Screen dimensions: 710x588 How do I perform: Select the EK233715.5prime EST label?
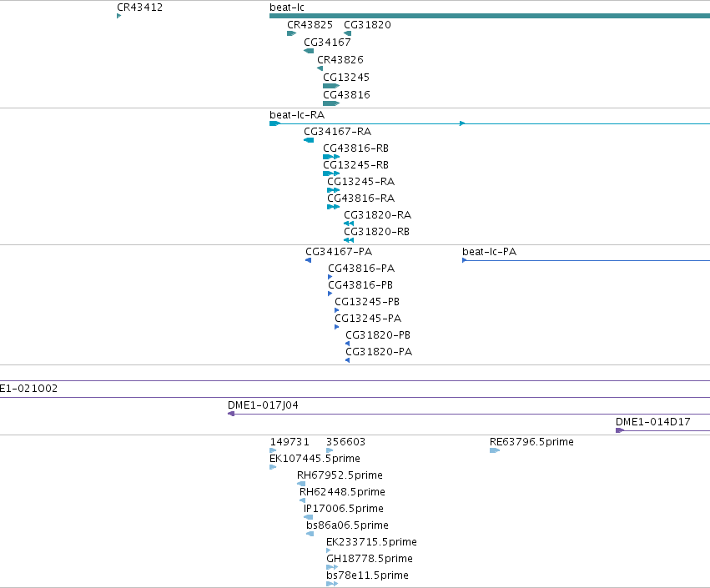371,542
